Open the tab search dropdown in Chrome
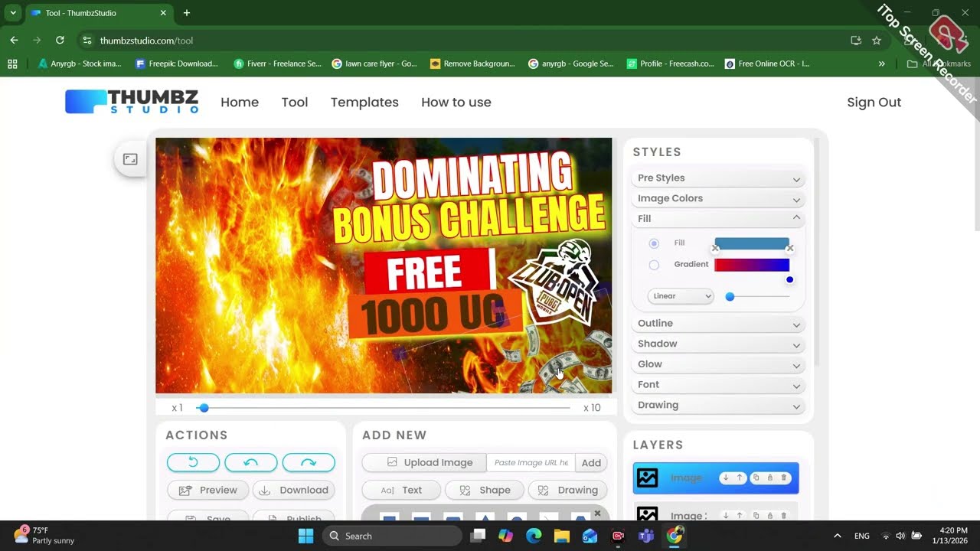This screenshot has width=980, height=551. point(13,13)
